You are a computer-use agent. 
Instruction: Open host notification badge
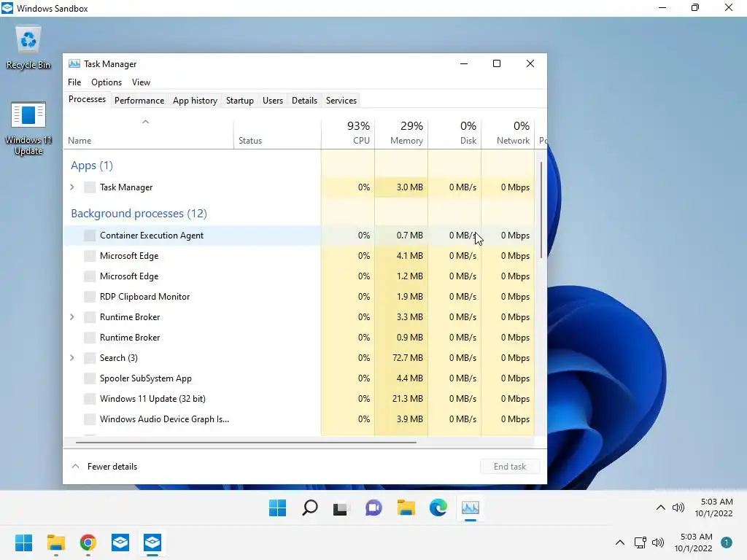coord(726,542)
